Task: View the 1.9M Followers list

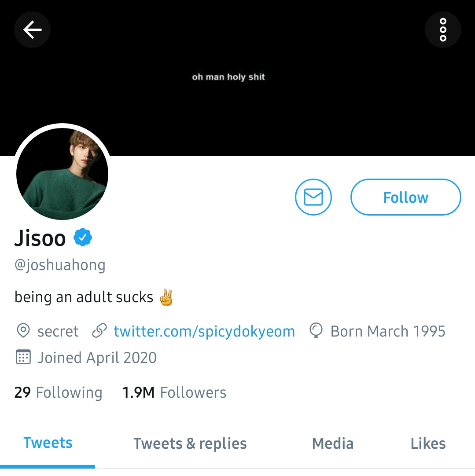Action: pyautogui.click(x=174, y=392)
